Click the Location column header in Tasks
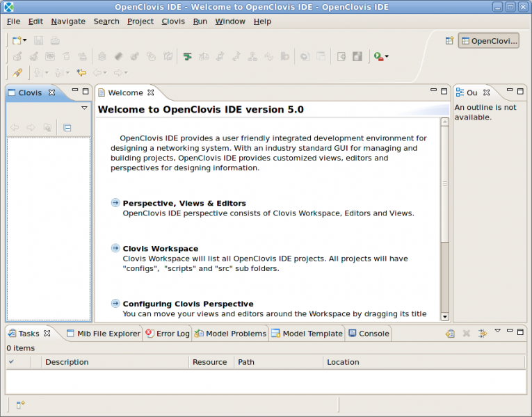This screenshot has height=417, width=532. (x=424, y=362)
